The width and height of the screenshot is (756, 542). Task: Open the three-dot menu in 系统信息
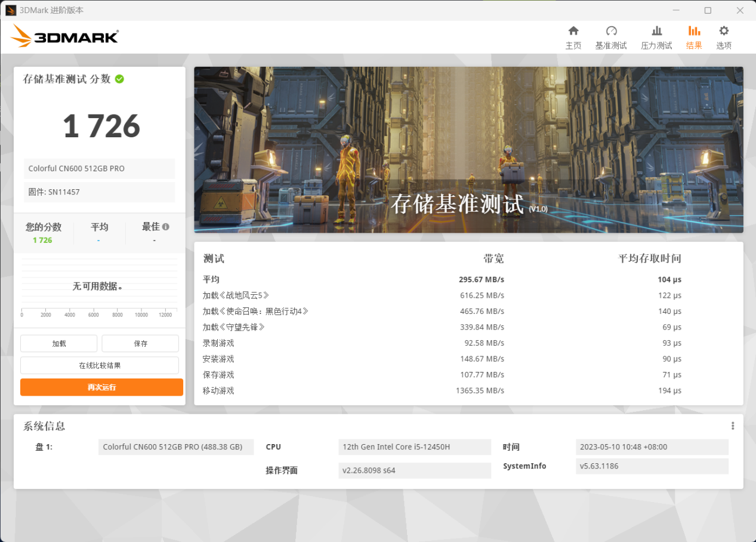coord(733,426)
